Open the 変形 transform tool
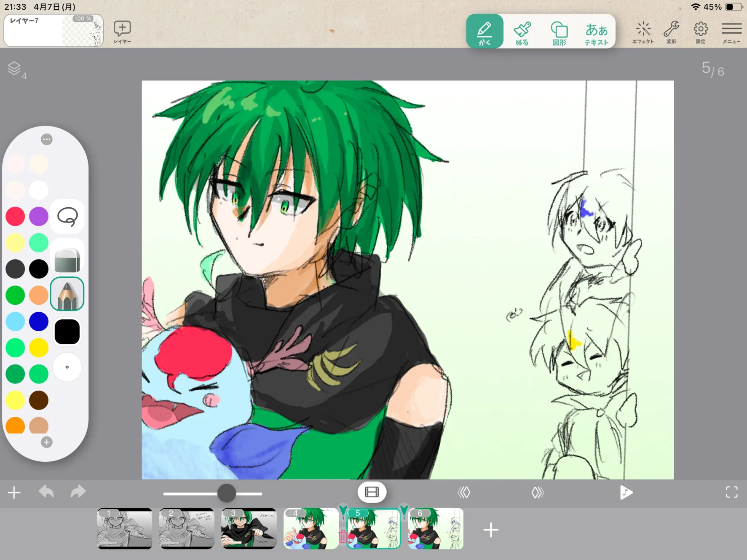Screen dimensions: 747x560 click(x=671, y=32)
